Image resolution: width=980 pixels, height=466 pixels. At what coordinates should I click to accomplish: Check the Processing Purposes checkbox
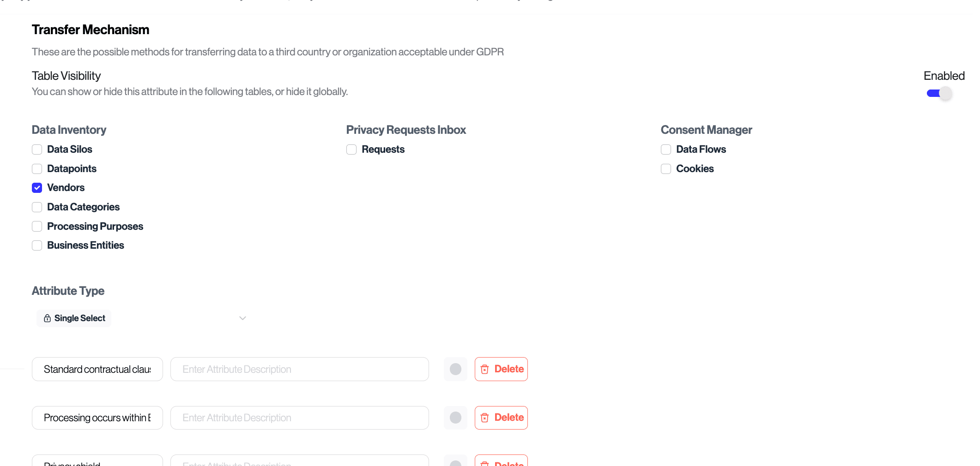[x=37, y=227]
